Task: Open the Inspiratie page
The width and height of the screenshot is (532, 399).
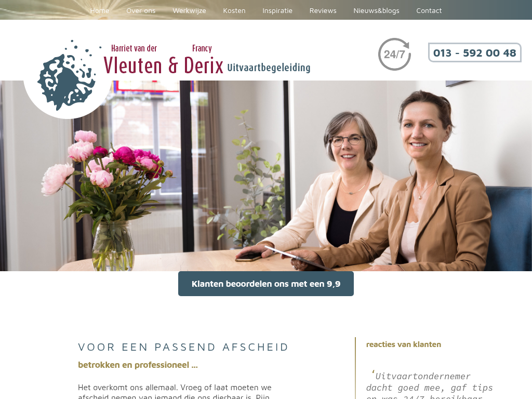Action: [x=277, y=10]
